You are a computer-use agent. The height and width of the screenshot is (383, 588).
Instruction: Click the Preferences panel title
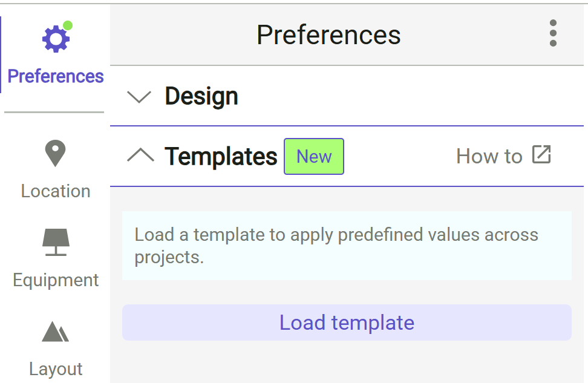328,34
